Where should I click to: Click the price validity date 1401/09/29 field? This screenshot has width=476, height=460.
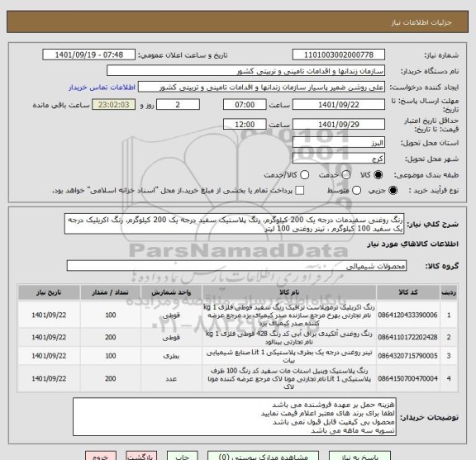click(339, 125)
